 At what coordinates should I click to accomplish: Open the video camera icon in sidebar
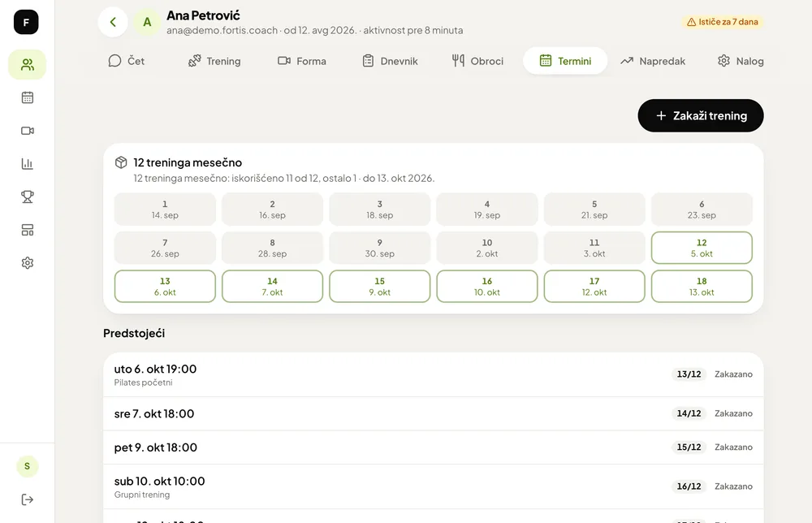28,131
